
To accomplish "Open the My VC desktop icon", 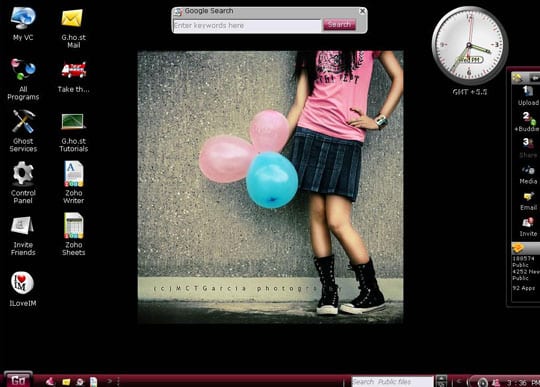I will pyautogui.click(x=23, y=24).
